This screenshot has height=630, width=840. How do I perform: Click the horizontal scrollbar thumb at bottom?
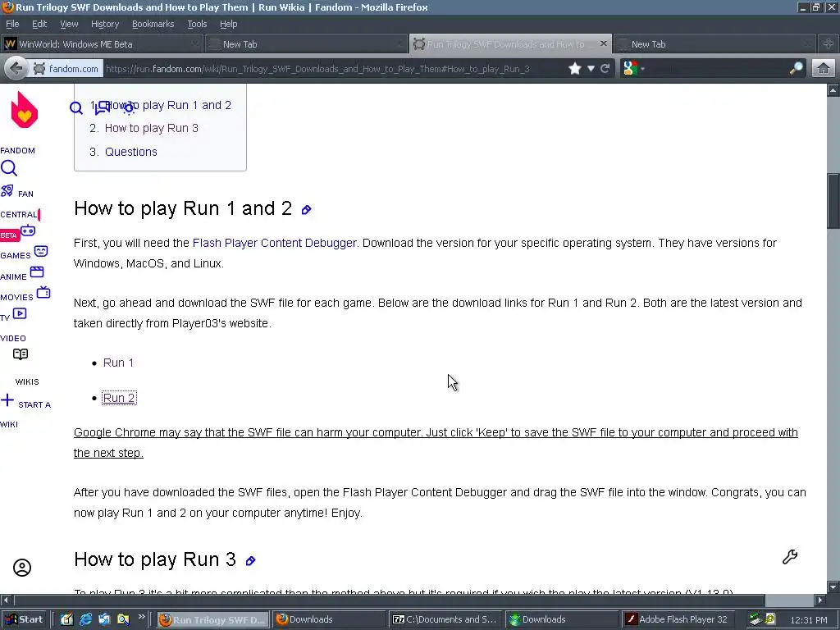tap(389, 600)
